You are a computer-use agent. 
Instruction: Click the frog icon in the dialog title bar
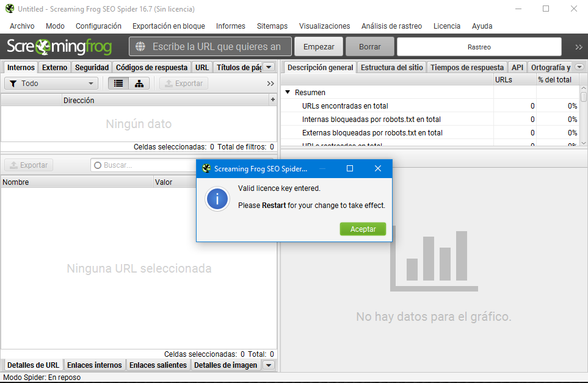[206, 168]
